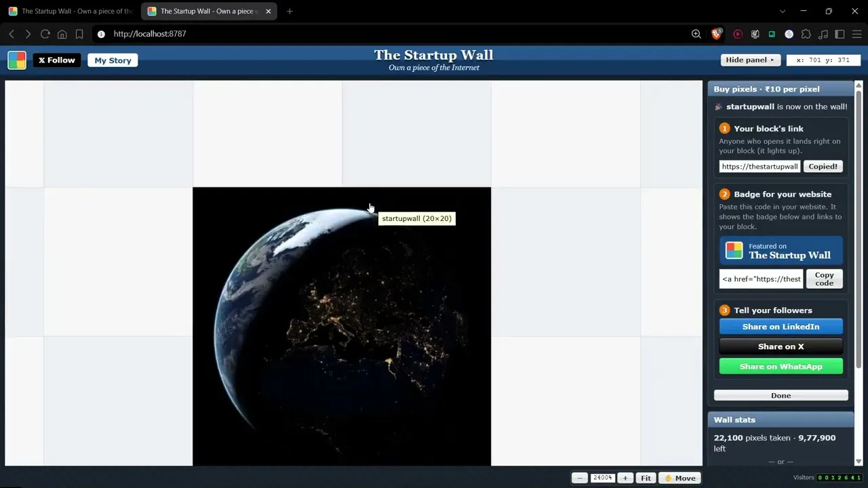The image size is (868, 488).
Task: Select the block link URL field
Action: [760, 166]
